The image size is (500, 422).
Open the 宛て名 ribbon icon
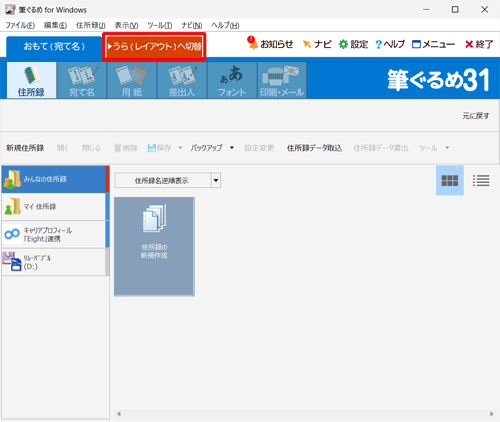82,80
